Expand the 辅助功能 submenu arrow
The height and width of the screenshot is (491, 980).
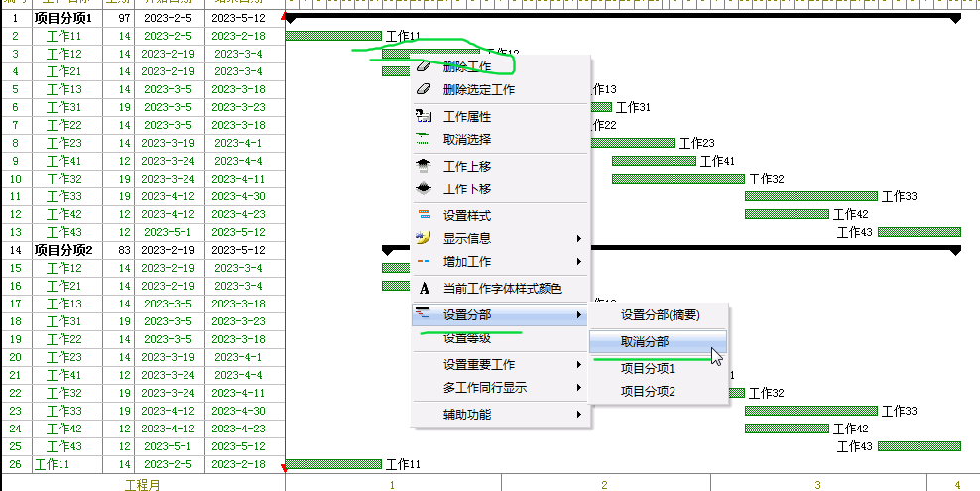(579, 415)
